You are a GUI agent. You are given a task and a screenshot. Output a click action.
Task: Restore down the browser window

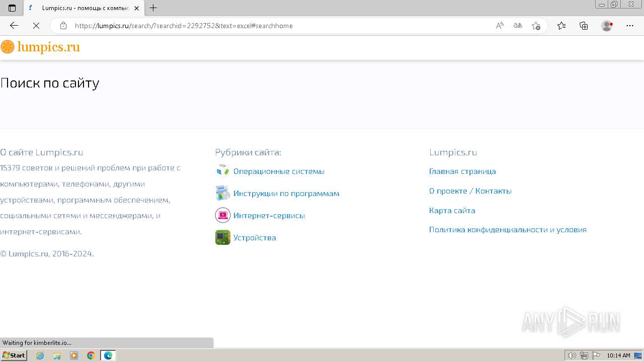coord(614,5)
